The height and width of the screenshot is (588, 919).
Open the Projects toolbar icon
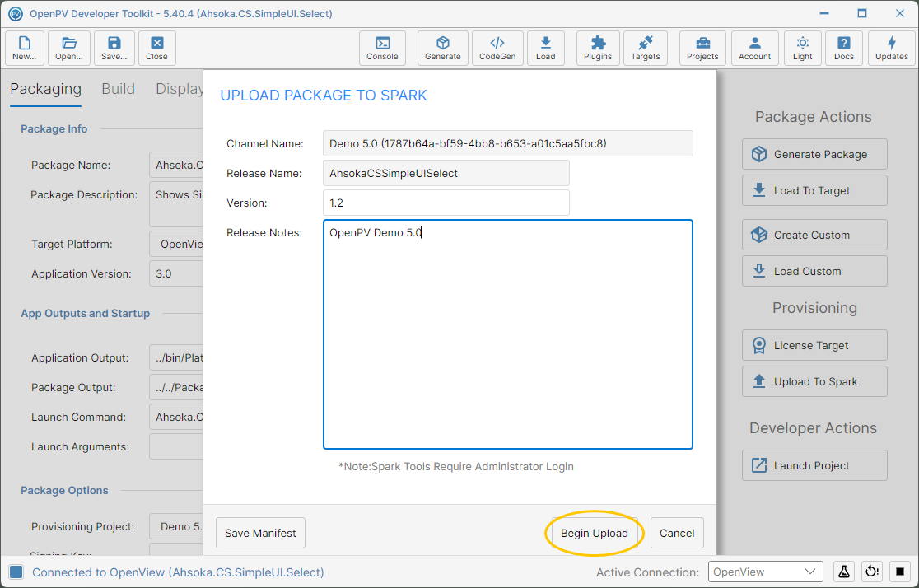tap(702, 48)
